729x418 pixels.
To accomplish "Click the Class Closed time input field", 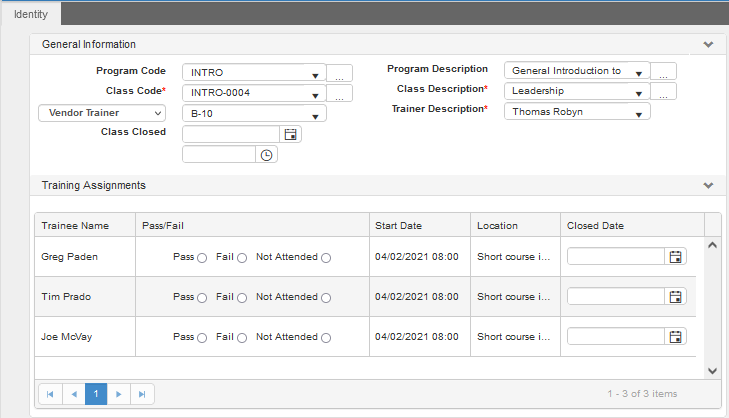I will point(219,155).
